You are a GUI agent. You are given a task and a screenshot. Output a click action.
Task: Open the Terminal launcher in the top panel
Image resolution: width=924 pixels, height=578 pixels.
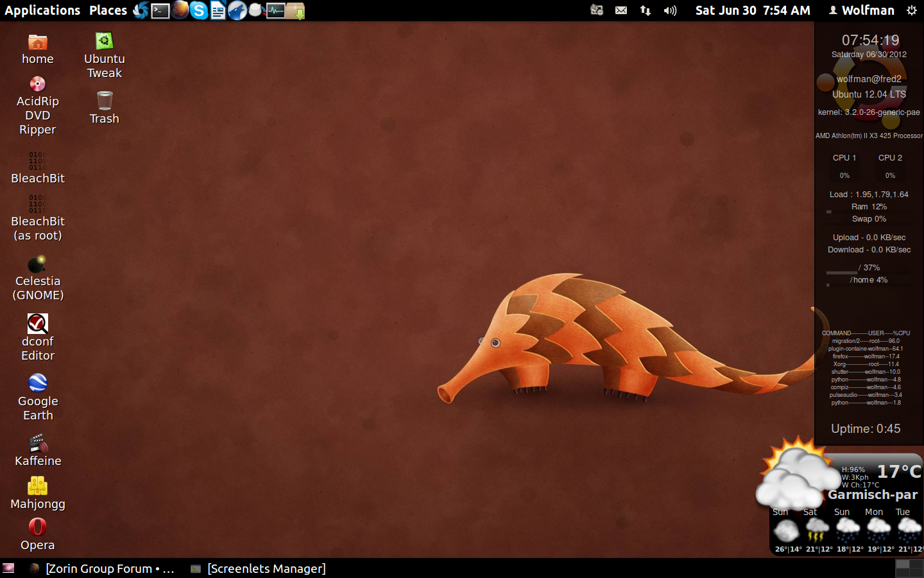click(160, 10)
